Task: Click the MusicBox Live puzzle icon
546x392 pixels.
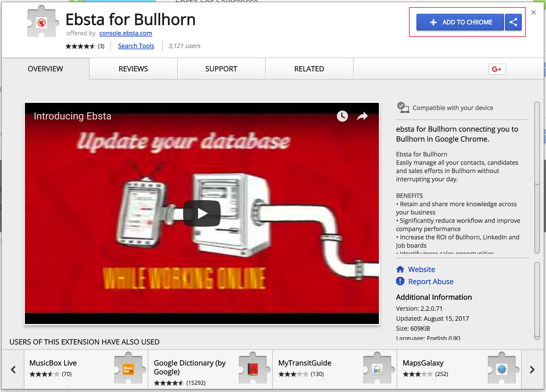Action: click(x=128, y=369)
